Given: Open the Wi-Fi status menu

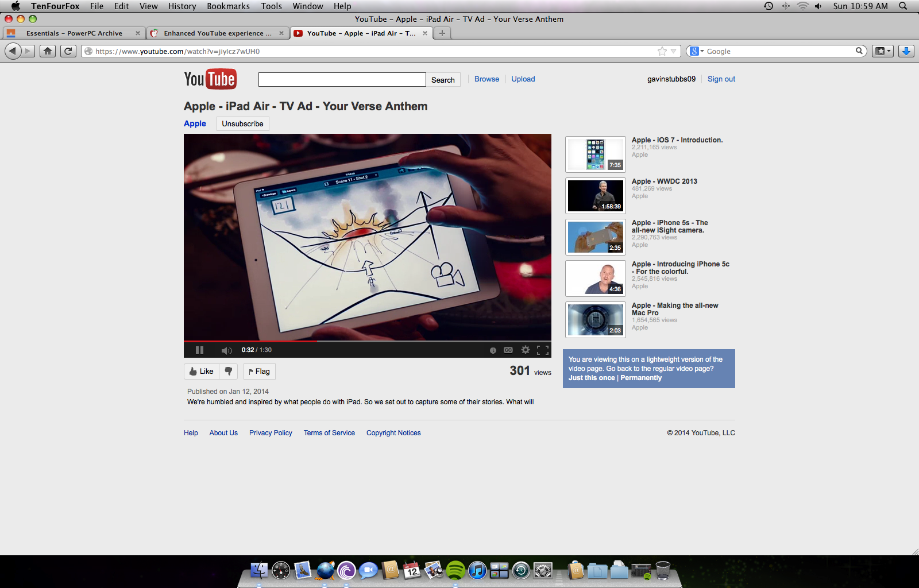Looking at the screenshot, I should pyautogui.click(x=803, y=6).
